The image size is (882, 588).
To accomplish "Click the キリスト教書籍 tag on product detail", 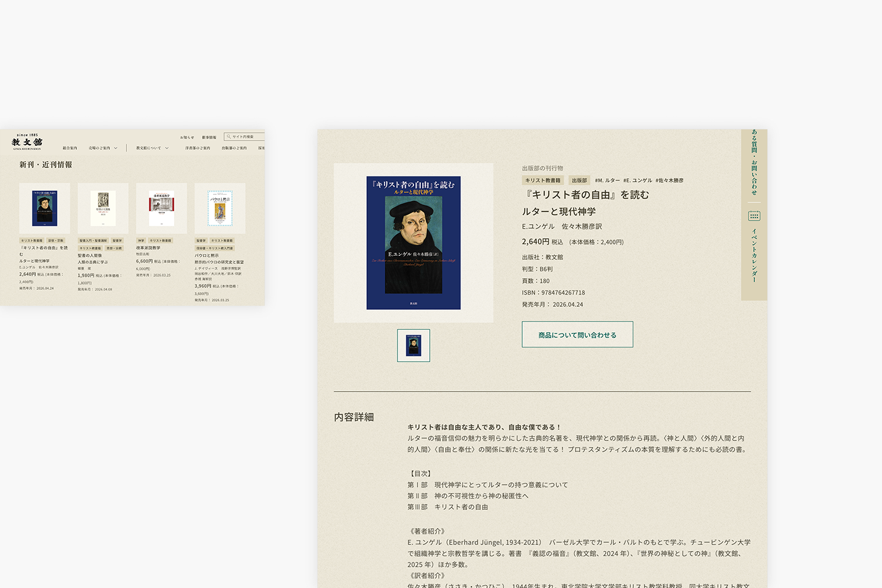I will (543, 181).
